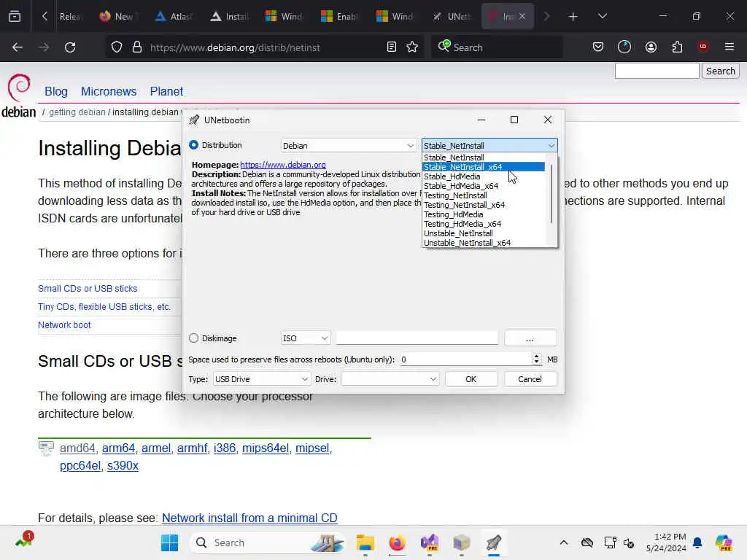Open the Micronews link
Image resolution: width=747 pixels, height=560 pixels.
click(109, 91)
